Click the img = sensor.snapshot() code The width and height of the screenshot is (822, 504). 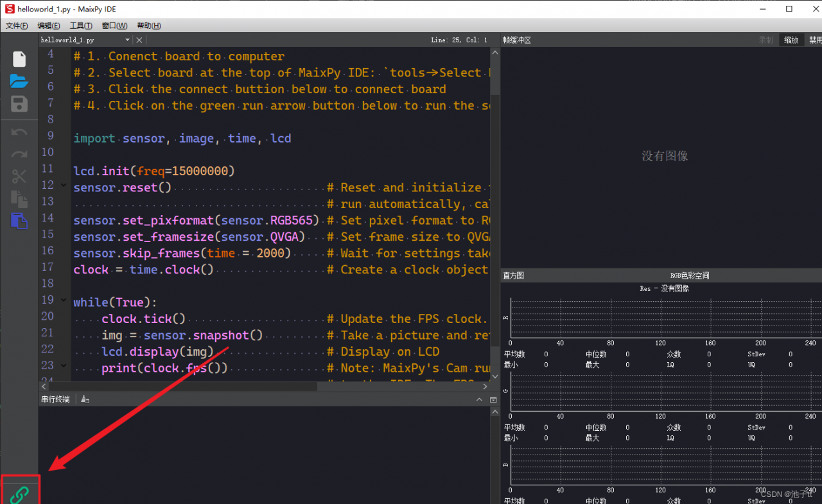pyautogui.click(x=182, y=335)
